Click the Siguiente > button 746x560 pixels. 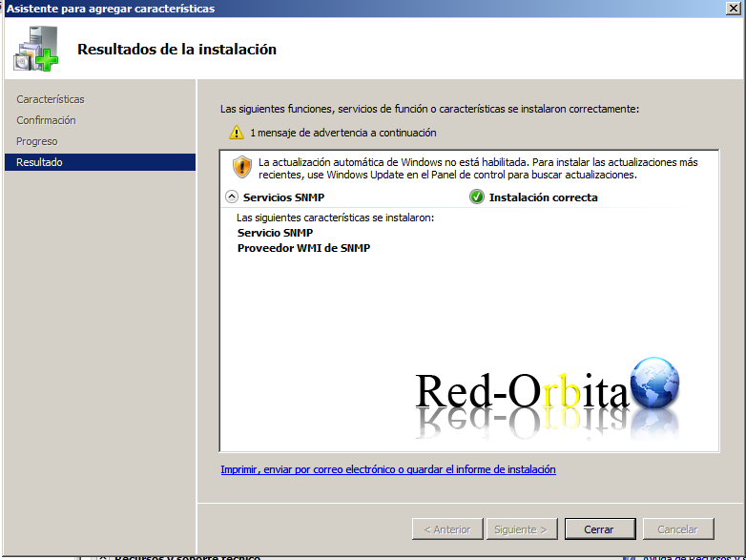click(521, 529)
